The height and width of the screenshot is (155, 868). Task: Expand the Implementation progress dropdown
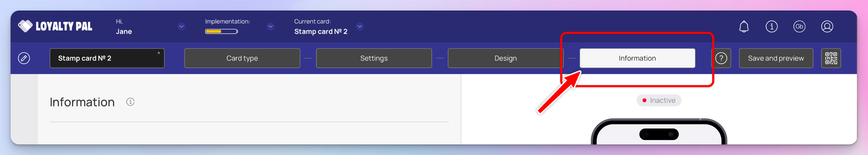(270, 26)
